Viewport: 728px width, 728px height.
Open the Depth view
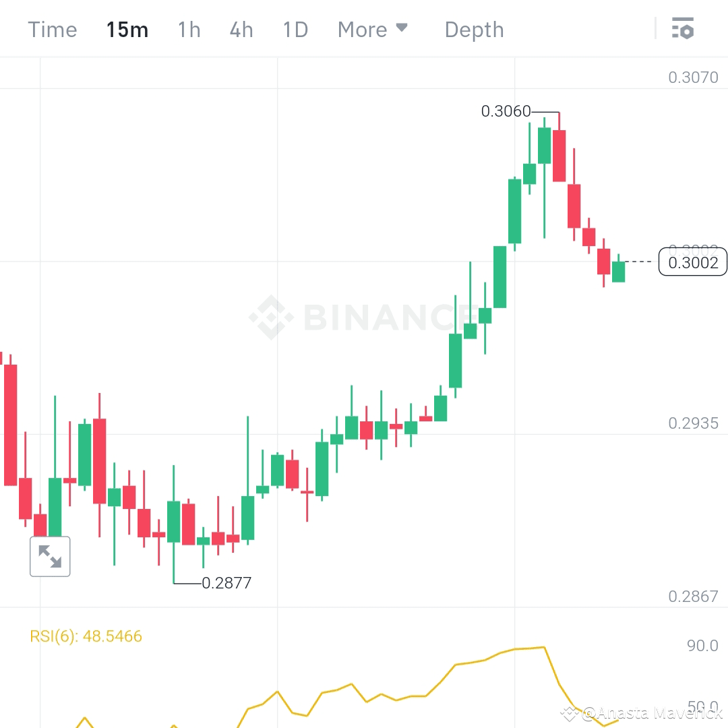[474, 29]
